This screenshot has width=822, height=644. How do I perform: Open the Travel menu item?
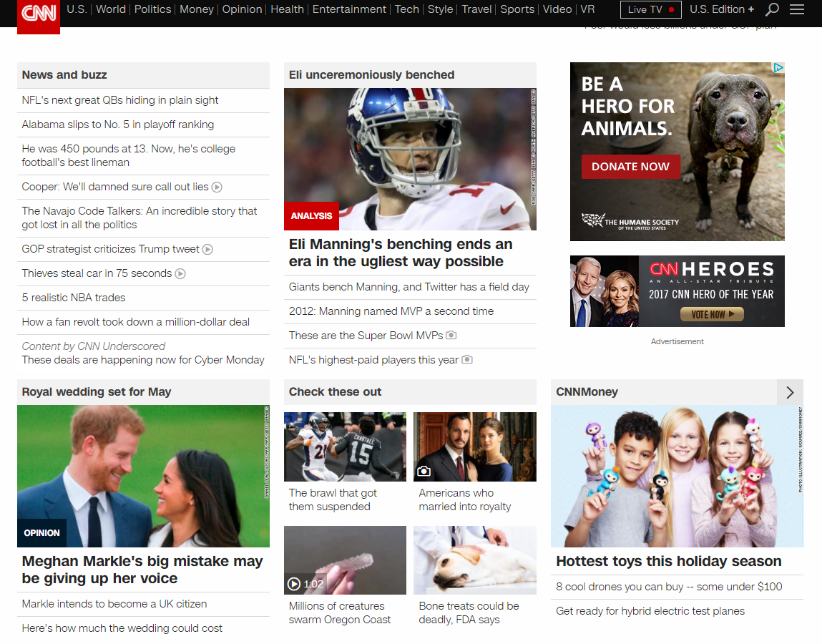(x=476, y=9)
